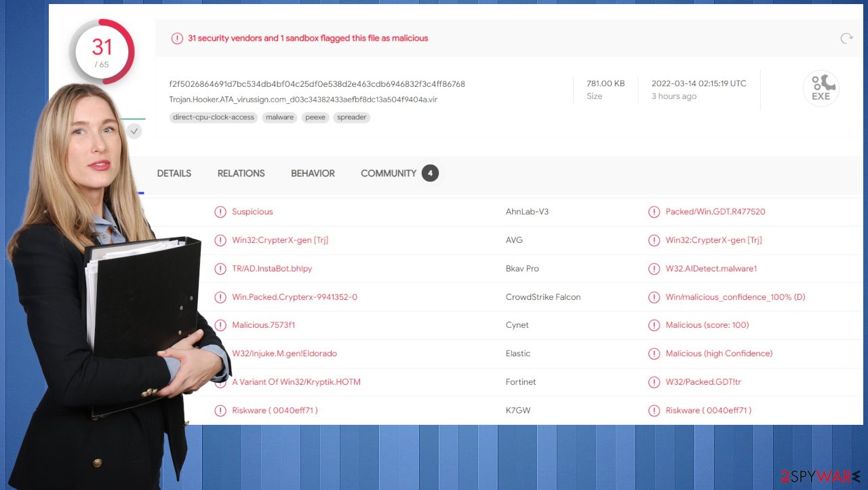Screen dimensions: 868x490
Task: Click the AhnLab-V3 vendor name
Action: (x=527, y=212)
